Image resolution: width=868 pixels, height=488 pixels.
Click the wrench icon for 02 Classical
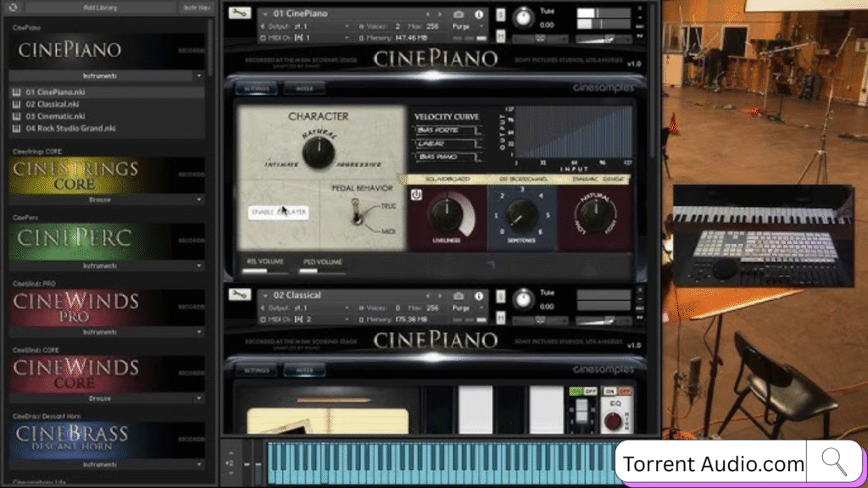point(239,296)
